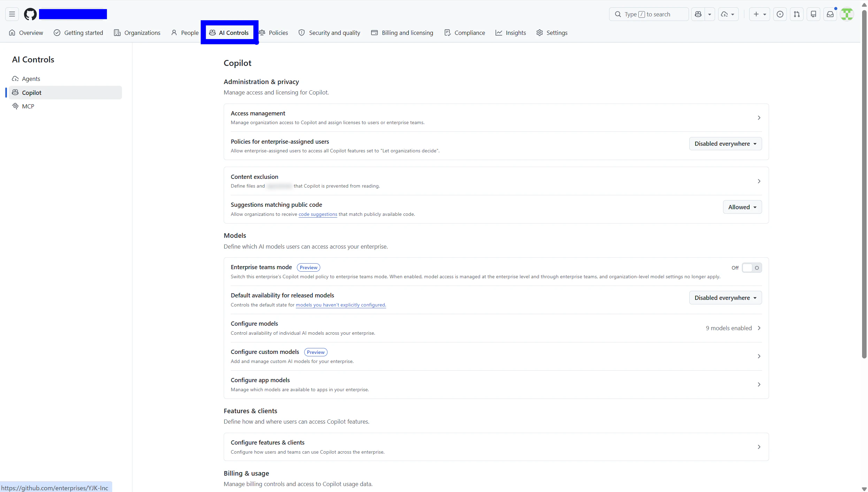868x492 pixels.
Task: Open Default availability for released models dropdown
Action: [x=725, y=298]
